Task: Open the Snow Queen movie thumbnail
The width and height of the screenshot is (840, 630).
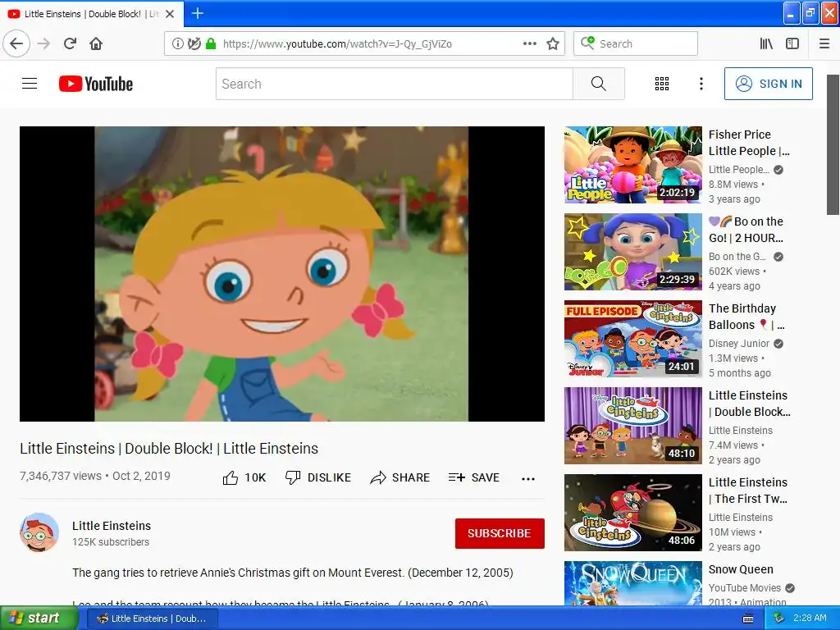Action: 632,583
